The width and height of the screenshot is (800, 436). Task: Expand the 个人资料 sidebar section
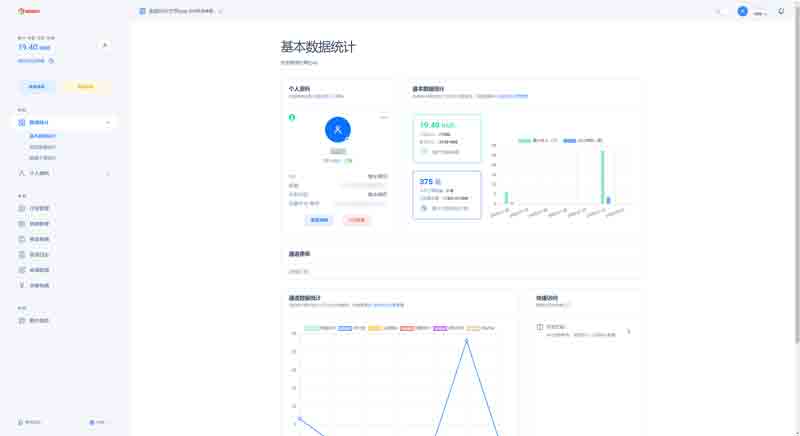pos(107,173)
